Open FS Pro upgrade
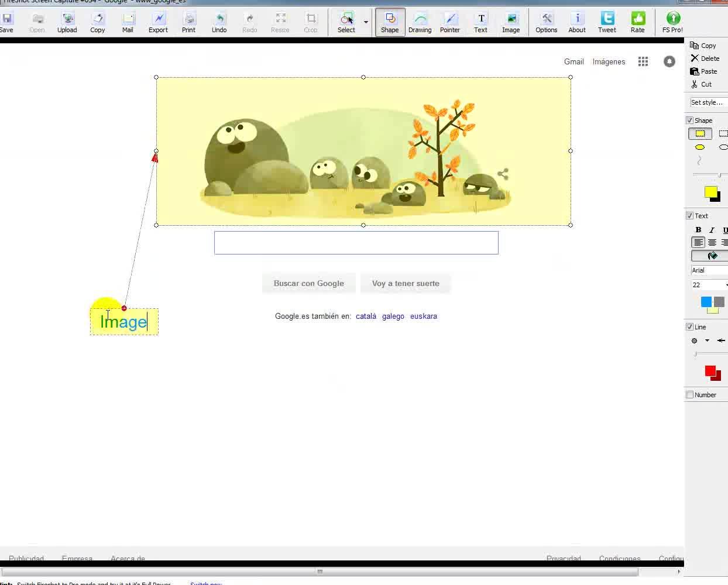 tap(672, 23)
